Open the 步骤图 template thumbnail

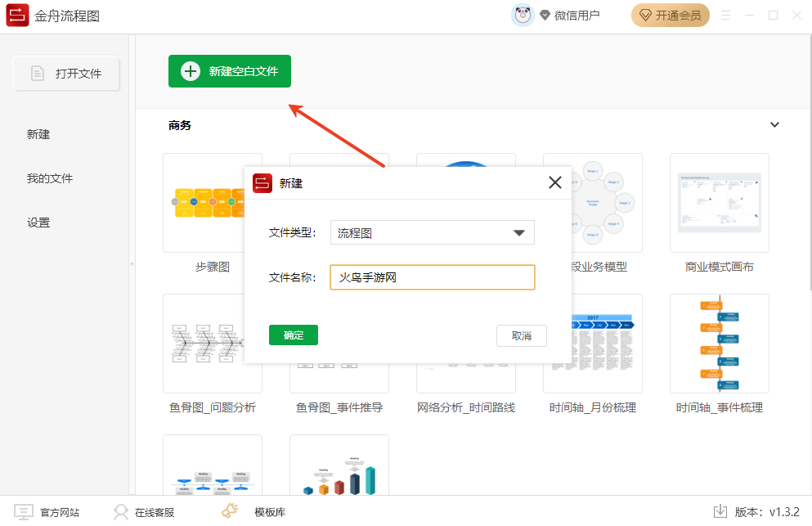coord(204,203)
